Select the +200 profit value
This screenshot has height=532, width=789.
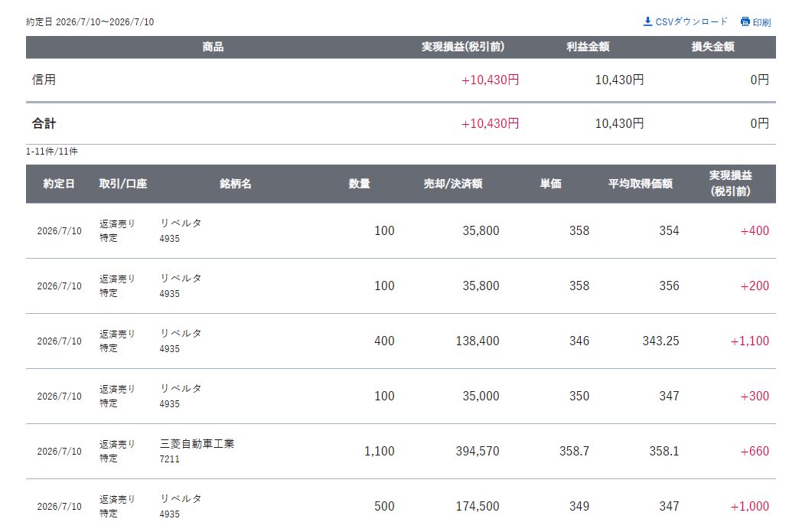point(755,286)
